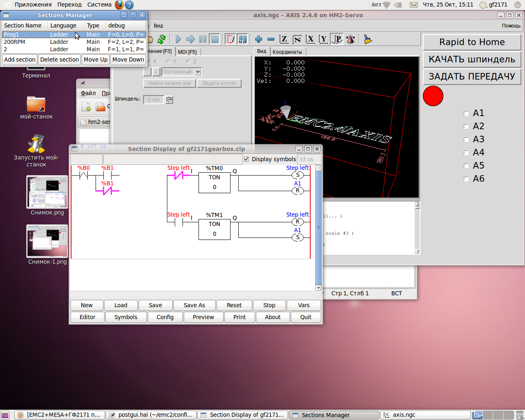Click the zoom out minus icon
Screen dimensions: 525x420
pos(271,39)
